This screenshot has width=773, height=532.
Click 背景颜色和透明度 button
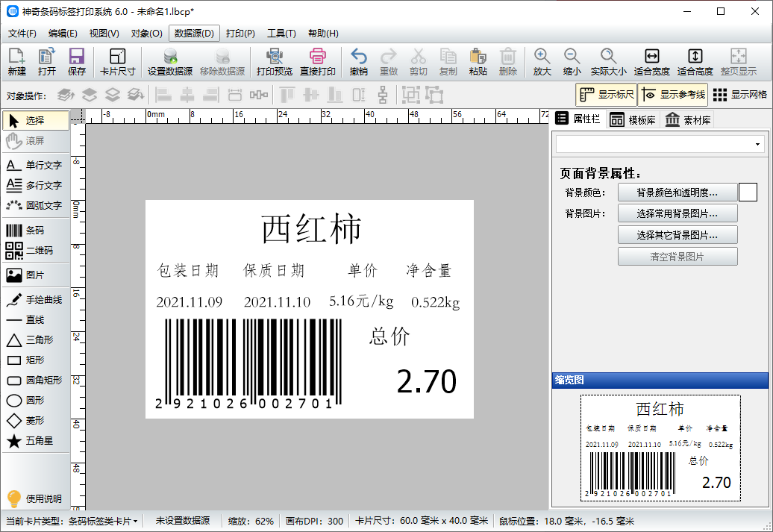[677, 193]
